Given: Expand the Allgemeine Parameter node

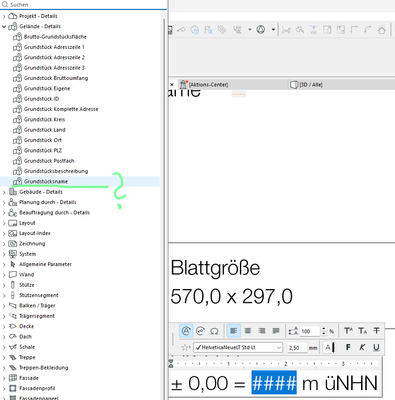Looking at the screenshot, I should point(4,264).
